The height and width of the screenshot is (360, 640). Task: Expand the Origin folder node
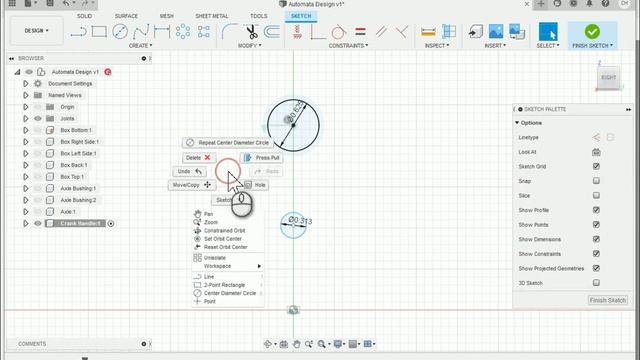point(26,107)
